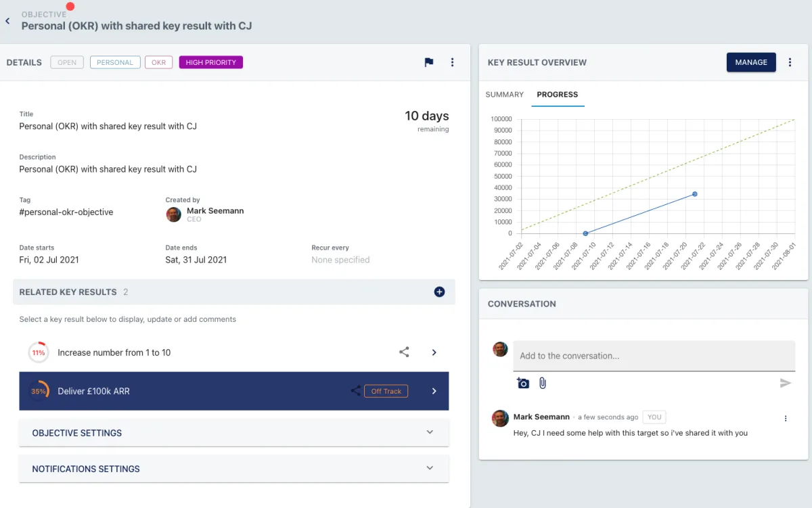The image size is (812, 508).
Task: Click the flag icon in Details header
Action: (x=429, y=62)
